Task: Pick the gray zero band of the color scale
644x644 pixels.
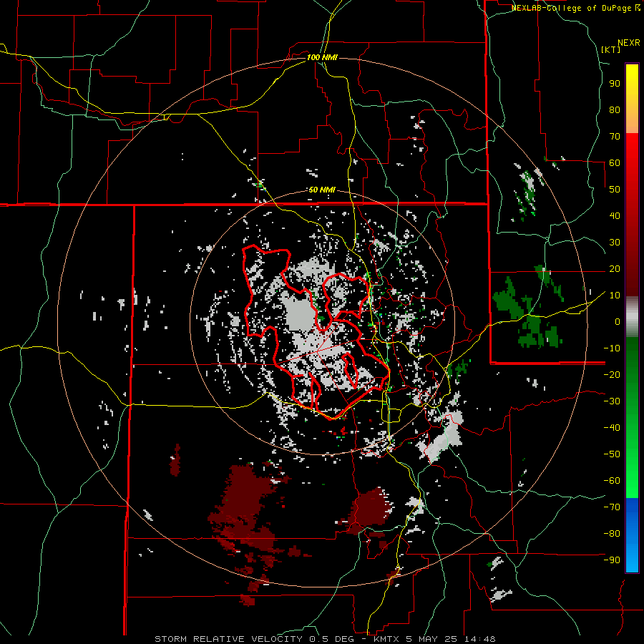Action: (632, 317)
